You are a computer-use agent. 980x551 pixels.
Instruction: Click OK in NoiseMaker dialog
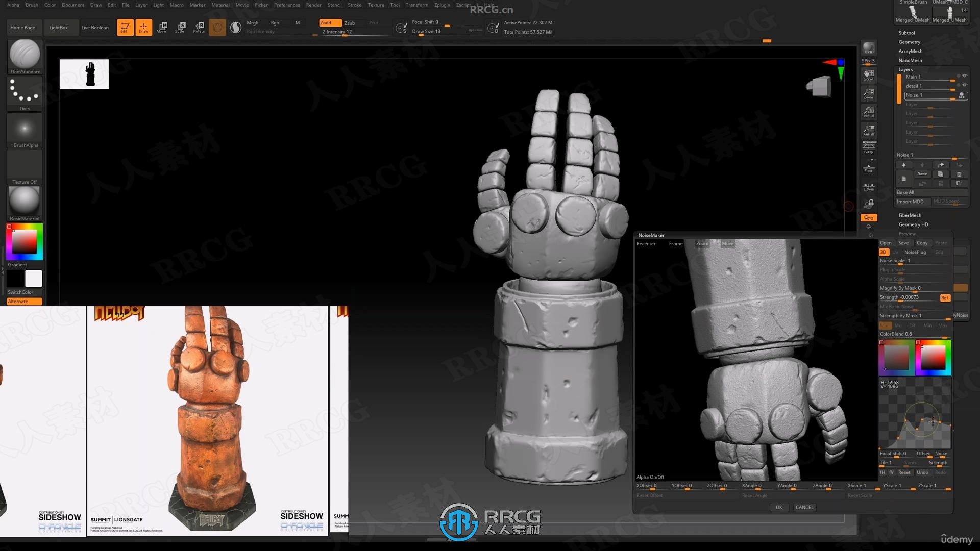pos(779,507)
